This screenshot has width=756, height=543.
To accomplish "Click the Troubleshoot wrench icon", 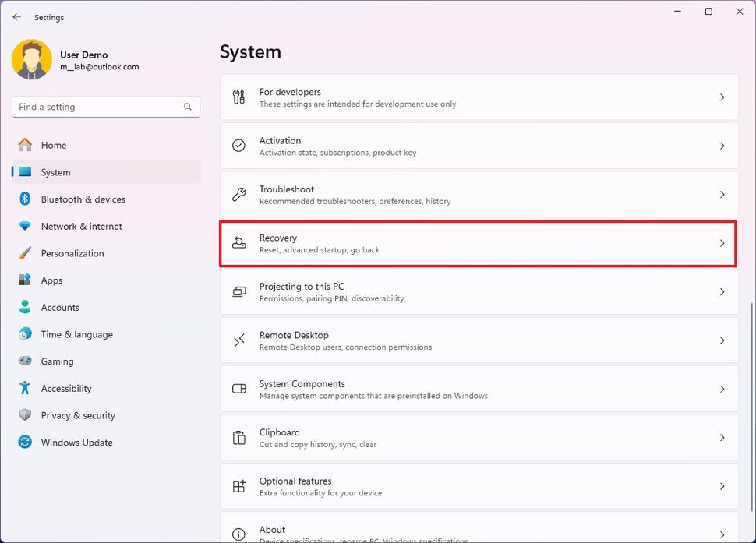I will click(239, 195).
